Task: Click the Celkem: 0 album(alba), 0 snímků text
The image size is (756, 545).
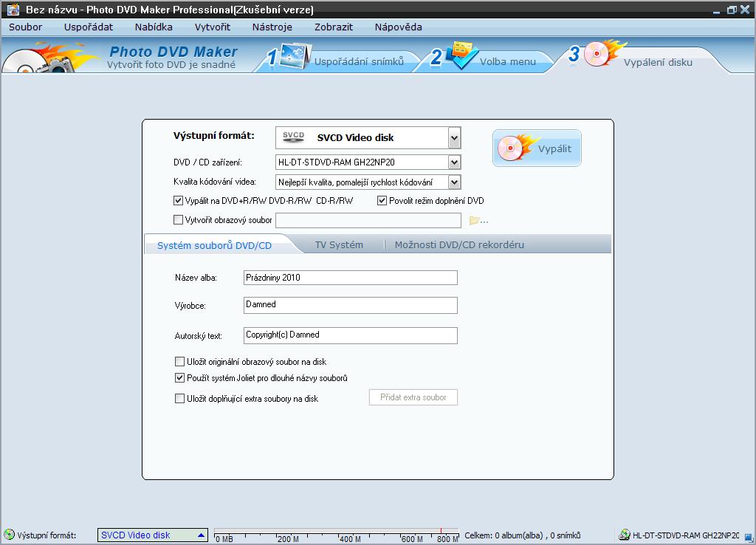Action: click(x=522, y=535)
